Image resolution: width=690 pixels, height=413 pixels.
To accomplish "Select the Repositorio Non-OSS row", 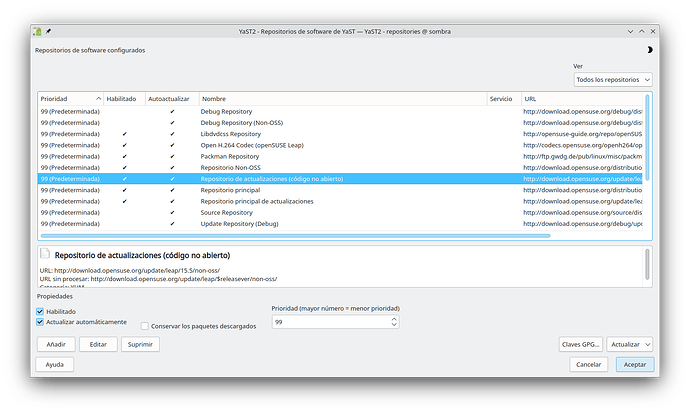I will tap(340, 168).
